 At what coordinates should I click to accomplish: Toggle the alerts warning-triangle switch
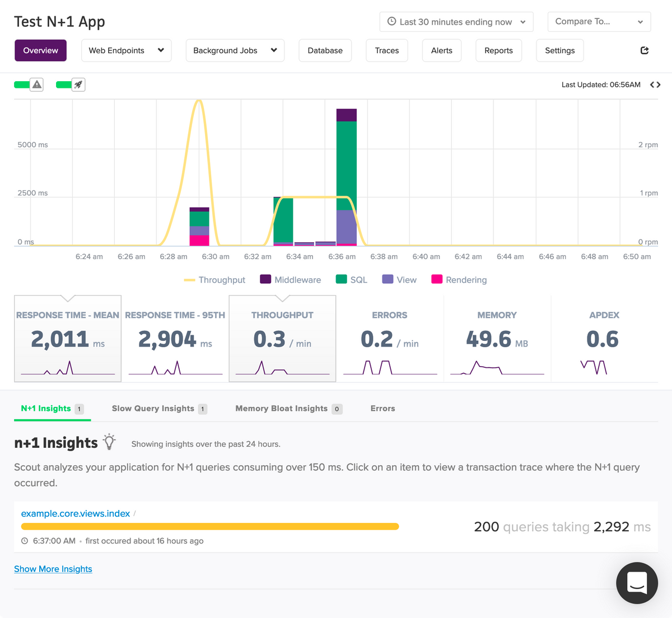tap(29, 85)
